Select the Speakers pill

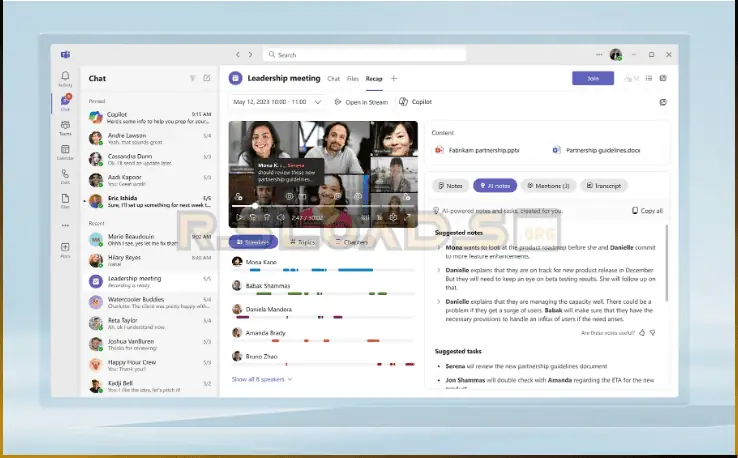click(x=253, y=242)
